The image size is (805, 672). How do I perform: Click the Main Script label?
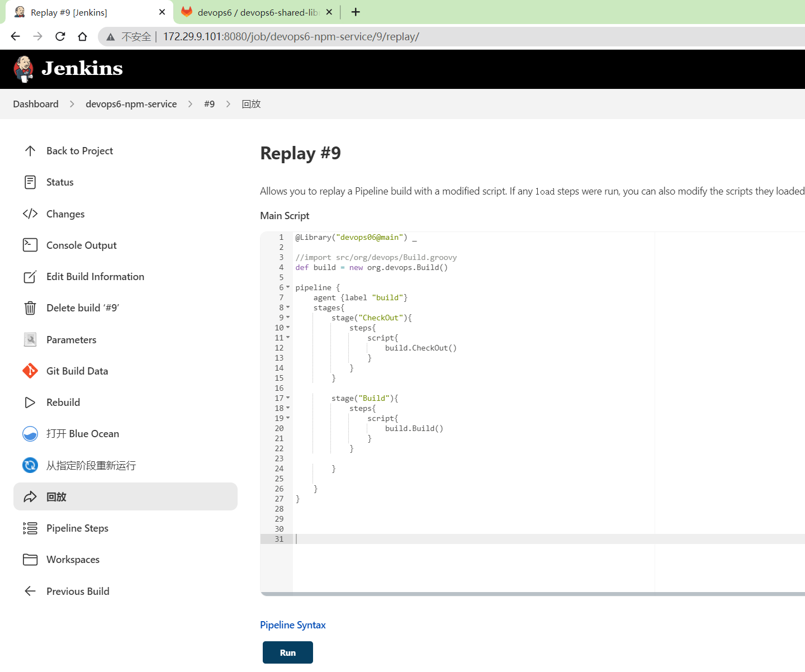[x=285, y=216]
